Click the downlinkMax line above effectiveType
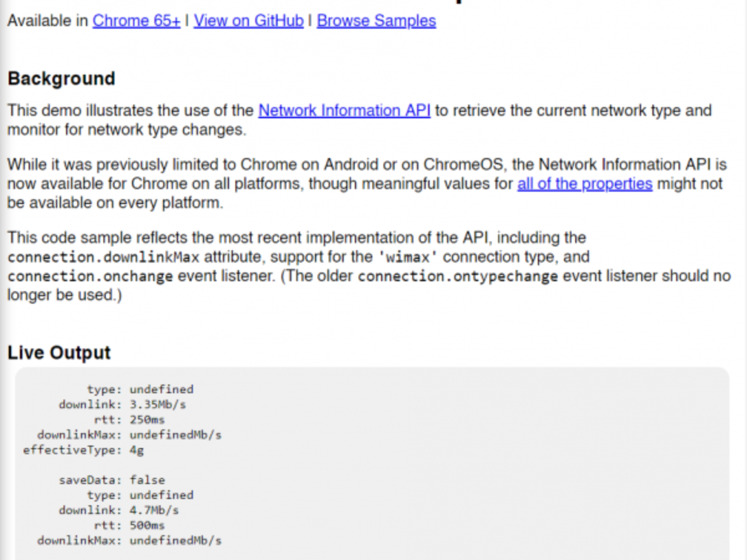This screenshot has width=747, height=560. click(x=129, y=435)
